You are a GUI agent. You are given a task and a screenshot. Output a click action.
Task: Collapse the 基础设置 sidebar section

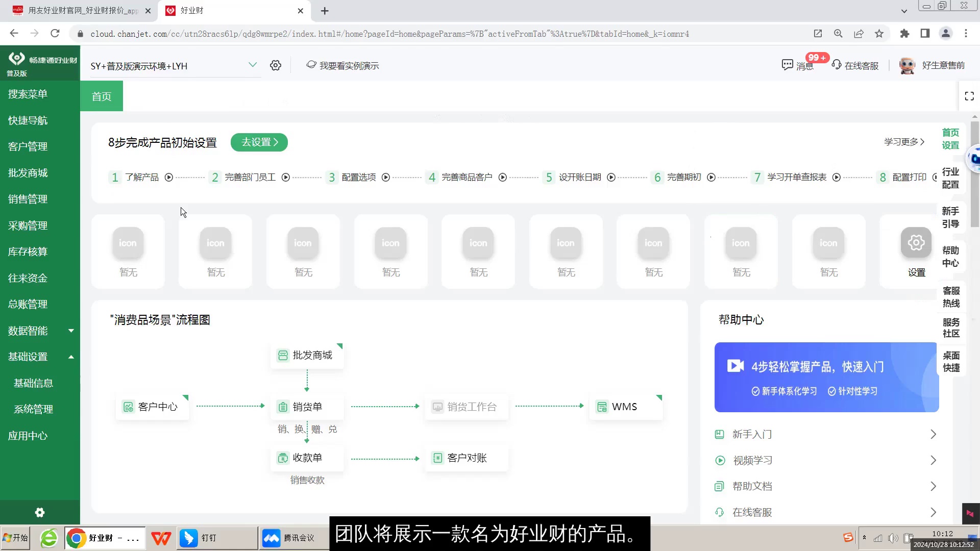71,357
